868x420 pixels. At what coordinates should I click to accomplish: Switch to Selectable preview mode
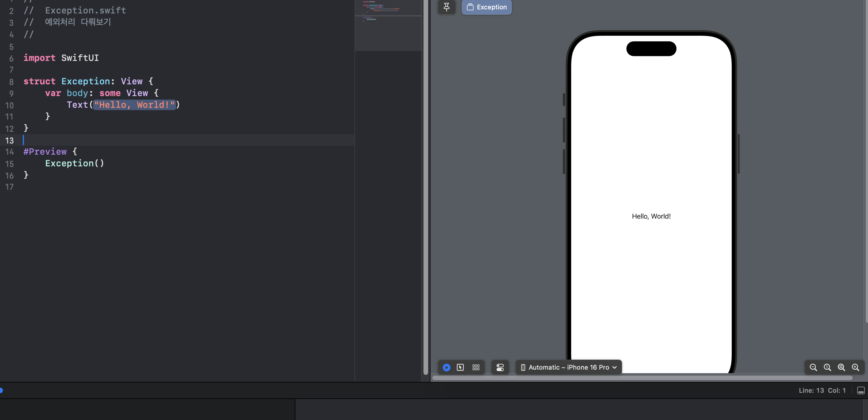(x=460, y=367)
